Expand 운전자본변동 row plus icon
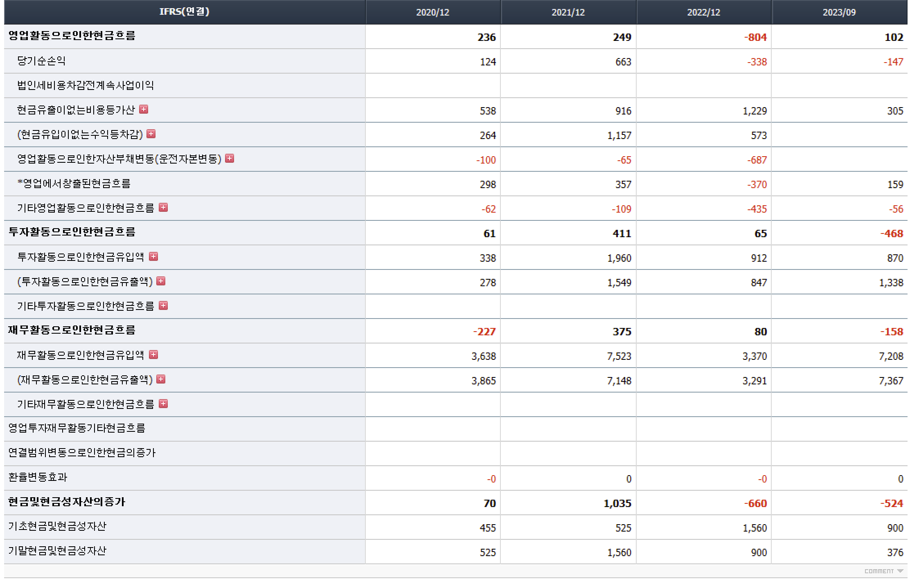 point(230,158)
